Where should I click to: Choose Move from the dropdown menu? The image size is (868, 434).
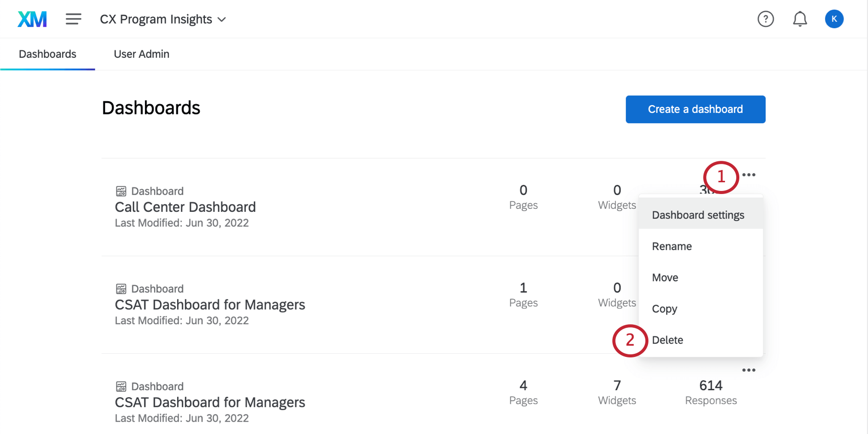pyautogui.click(x=665, y=278)
